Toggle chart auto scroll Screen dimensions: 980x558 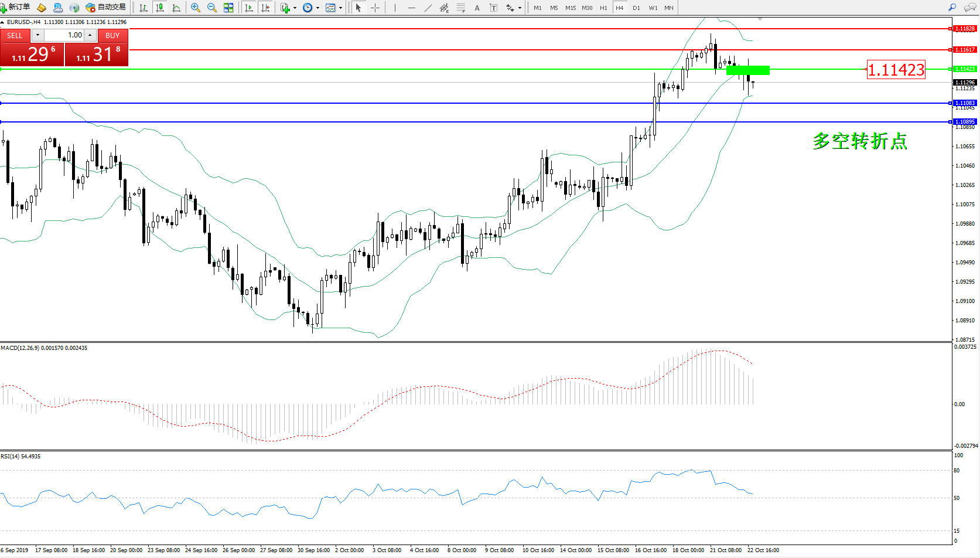(249, 8)
